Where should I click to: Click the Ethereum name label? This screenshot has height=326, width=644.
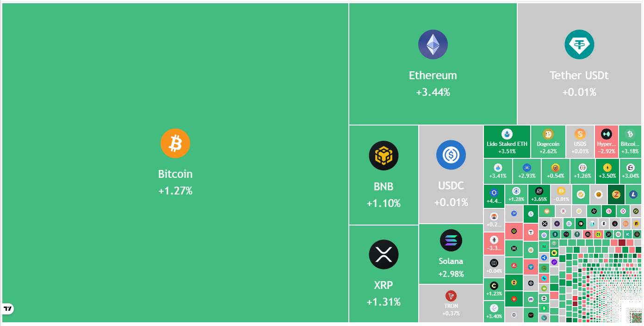(x=433, y=75)
